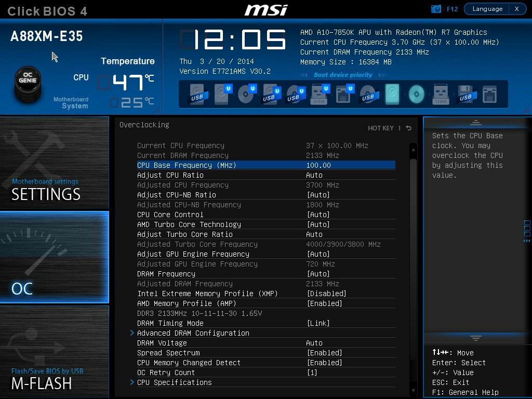Screen dimensions: 532x399
Task: Select the USB floppy boot device icon
Action: (x=466, y=95)
